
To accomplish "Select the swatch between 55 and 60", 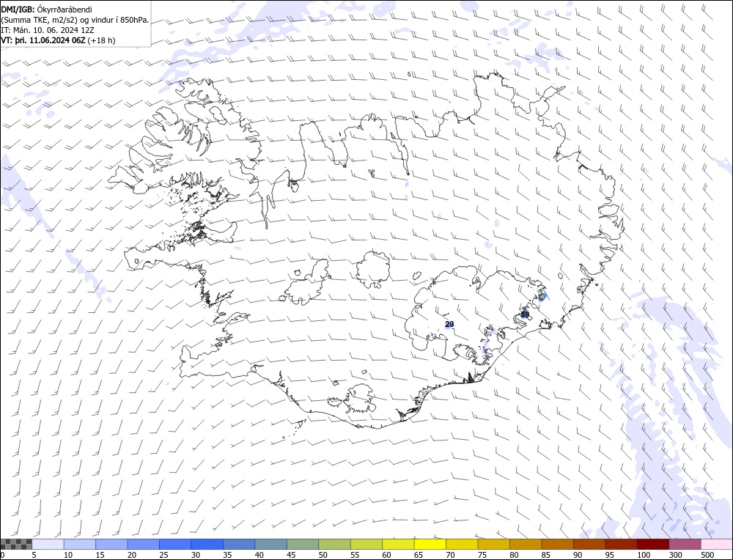I will point(366,544).
